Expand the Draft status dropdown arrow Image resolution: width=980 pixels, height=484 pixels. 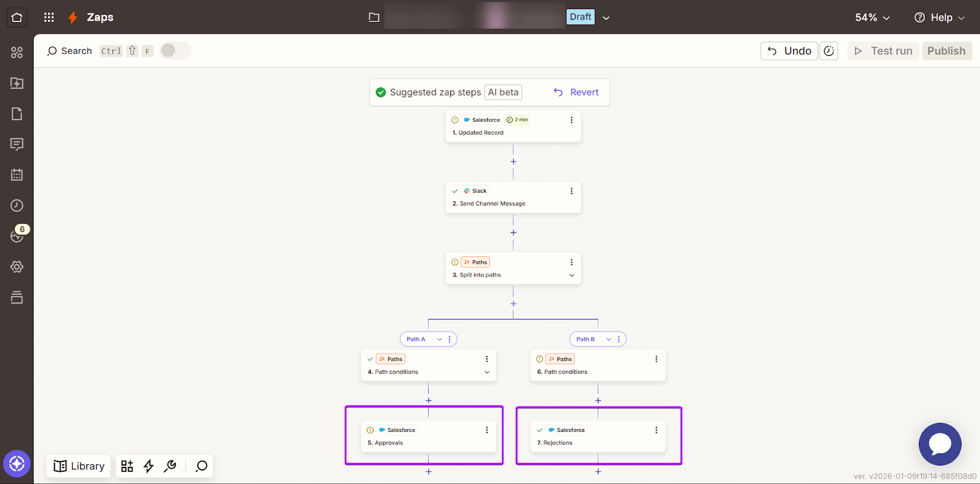pyautogui.click(x=606, y=18)
